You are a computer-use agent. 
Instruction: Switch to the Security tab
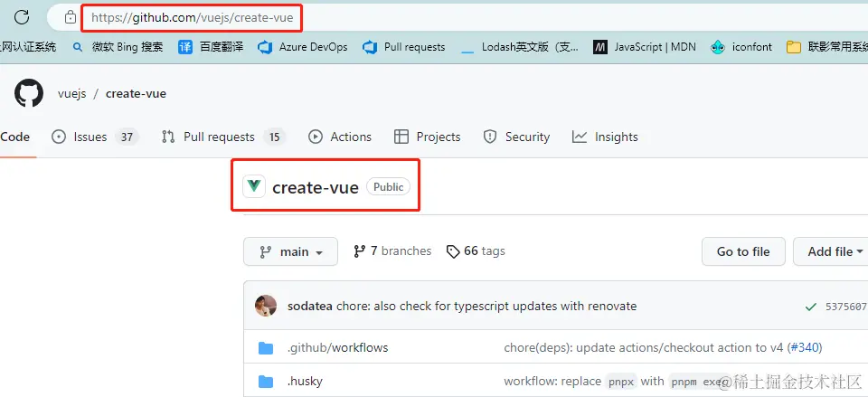[x=516, y=137]
